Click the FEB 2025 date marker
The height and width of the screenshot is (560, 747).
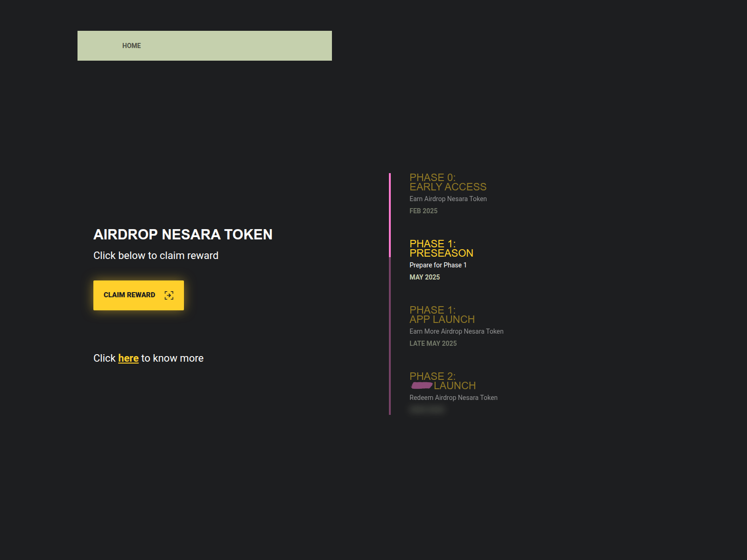pos(423,211)
